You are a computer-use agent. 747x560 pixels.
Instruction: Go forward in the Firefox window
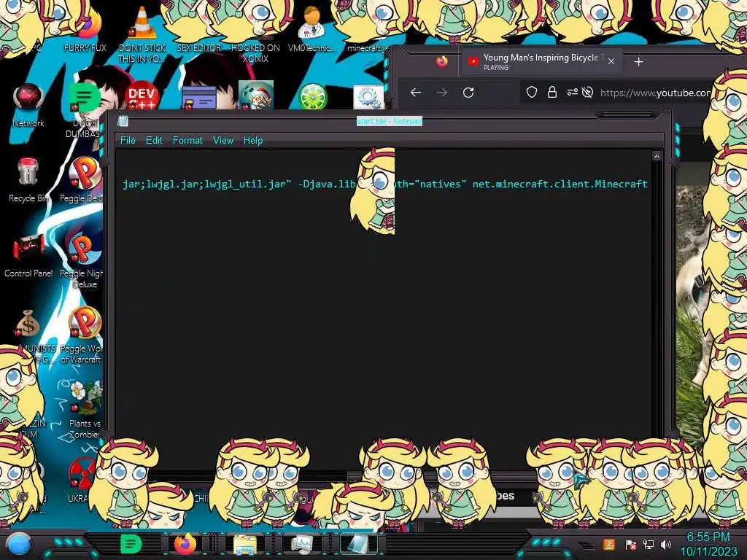(442, 93)
